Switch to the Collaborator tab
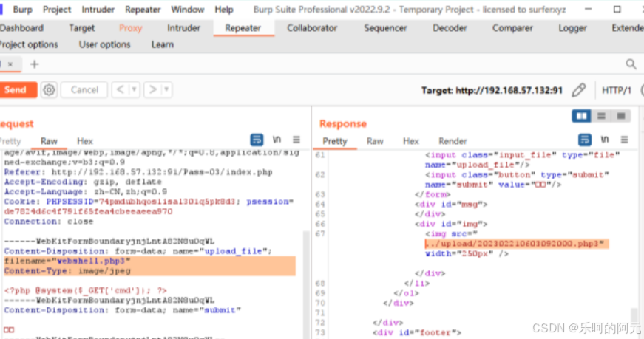 312,28
